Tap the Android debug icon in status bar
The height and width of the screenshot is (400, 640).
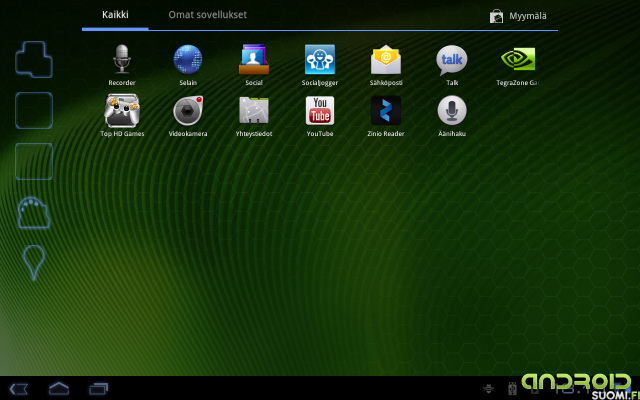[488, 389]
